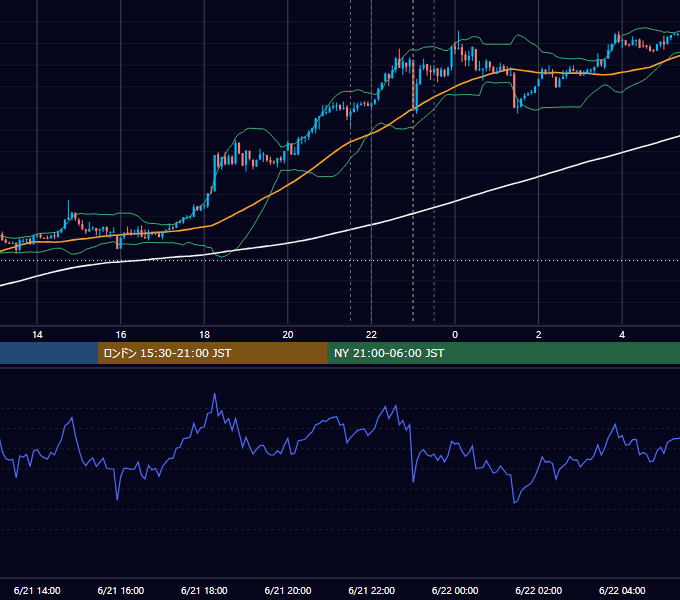Click the 6/21 22:00 date label
This screenshot has width=680, height=600.
372,590
